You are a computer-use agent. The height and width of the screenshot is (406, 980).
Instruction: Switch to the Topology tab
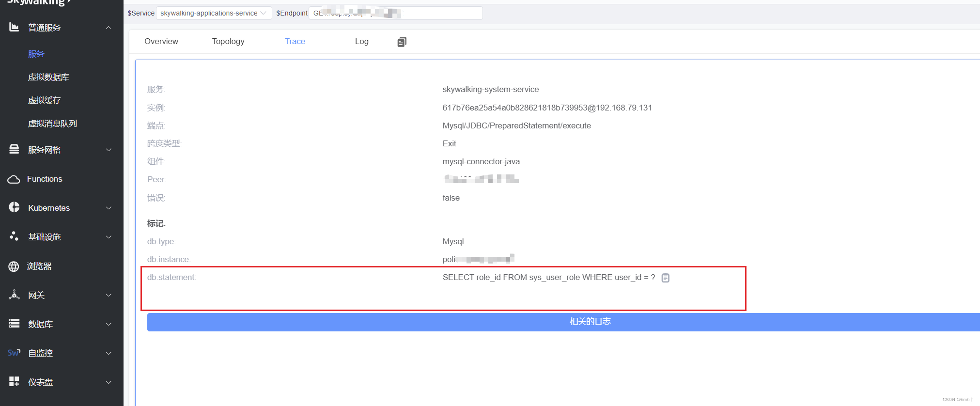(228, 42)
